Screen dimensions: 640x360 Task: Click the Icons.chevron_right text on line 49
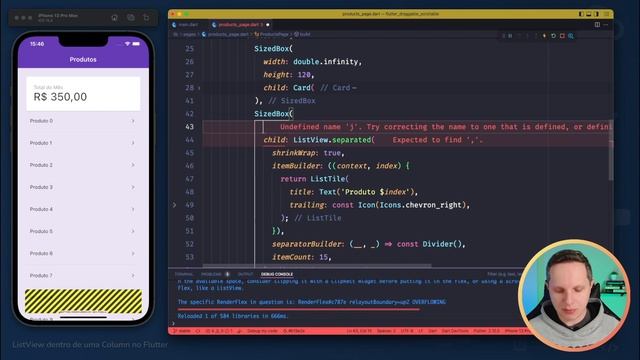coord(420,205)
